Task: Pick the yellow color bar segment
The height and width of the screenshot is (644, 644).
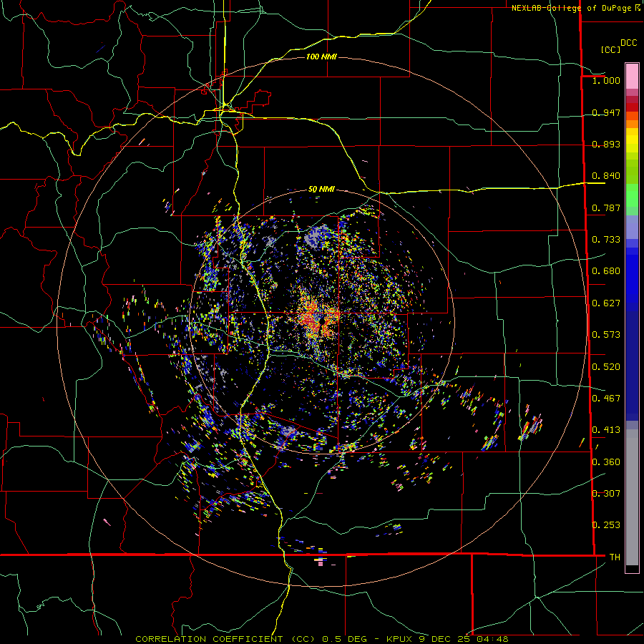Action: (x=632, y=141)
